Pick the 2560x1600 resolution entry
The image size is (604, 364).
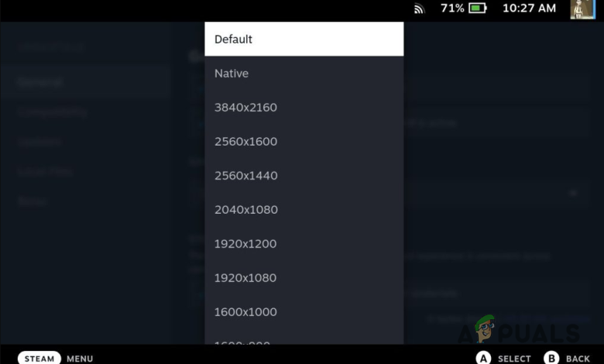click(304, 142)
